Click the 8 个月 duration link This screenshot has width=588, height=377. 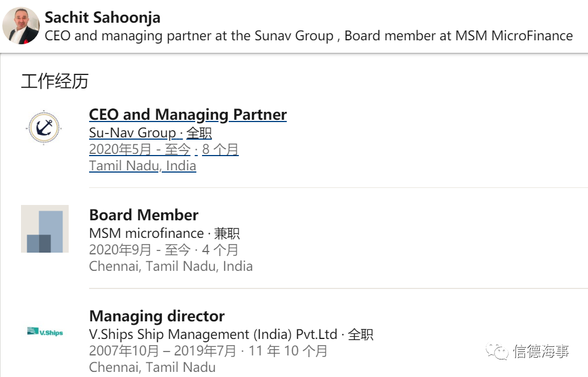220,149
